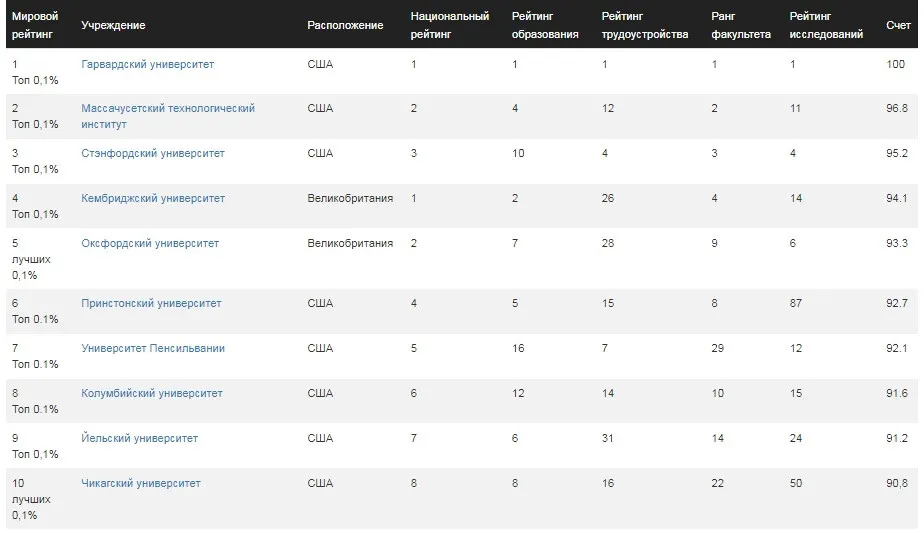Screen dimensions: 924x533
Task: Open the Чикагский университет link
Action: (x=140, y=483)
